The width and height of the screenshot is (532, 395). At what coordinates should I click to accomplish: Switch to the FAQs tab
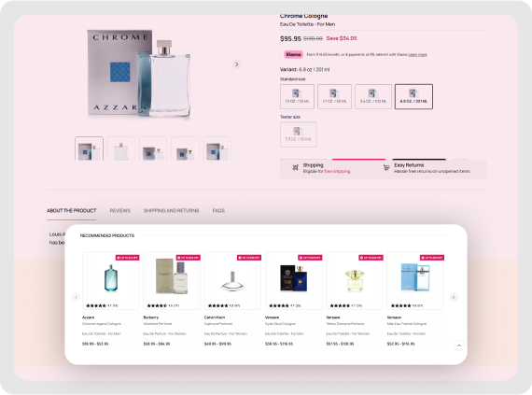click(218, 211)
